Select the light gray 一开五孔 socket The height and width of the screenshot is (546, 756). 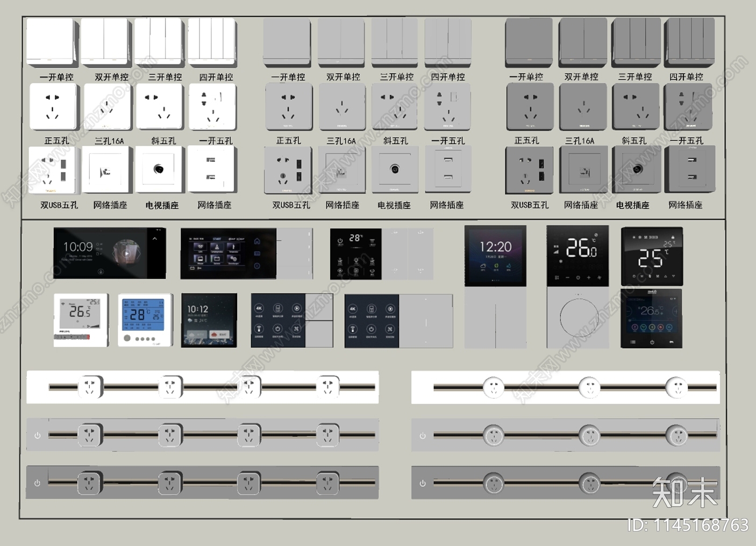(448, 107)
